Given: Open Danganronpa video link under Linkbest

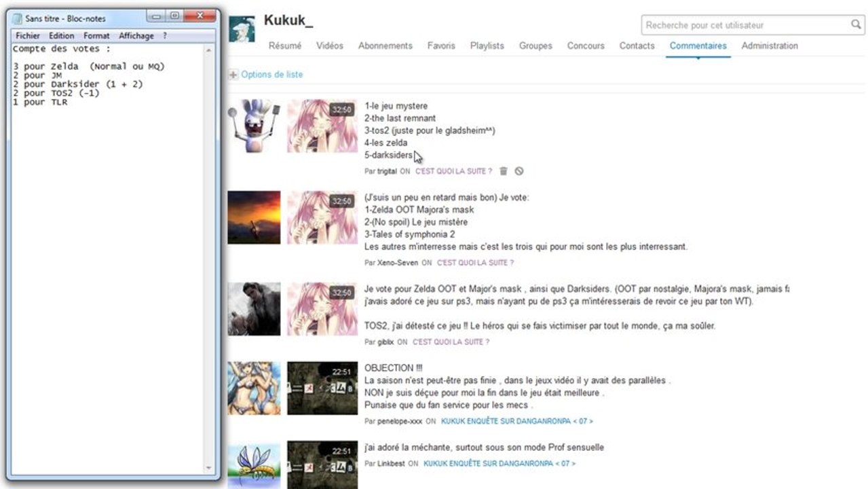Looking at the screenshot, I should (499, 464).
